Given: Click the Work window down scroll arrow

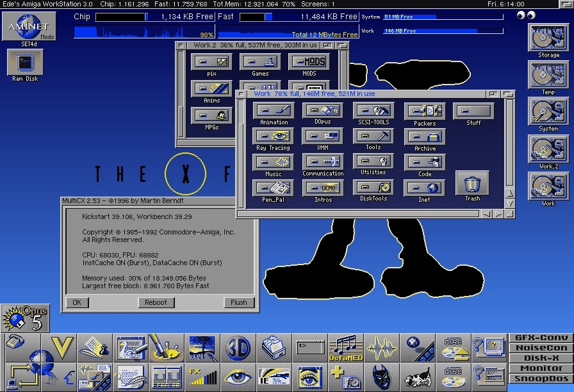Looking at the screenshot, I should [x=509, y=204].
